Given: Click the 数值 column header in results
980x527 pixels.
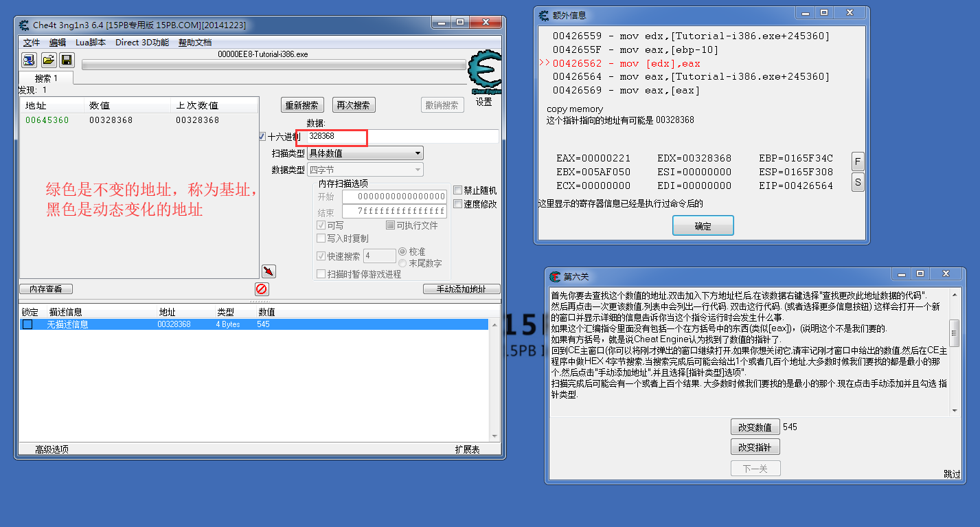Looking at the screenshot, I should 128,106.
